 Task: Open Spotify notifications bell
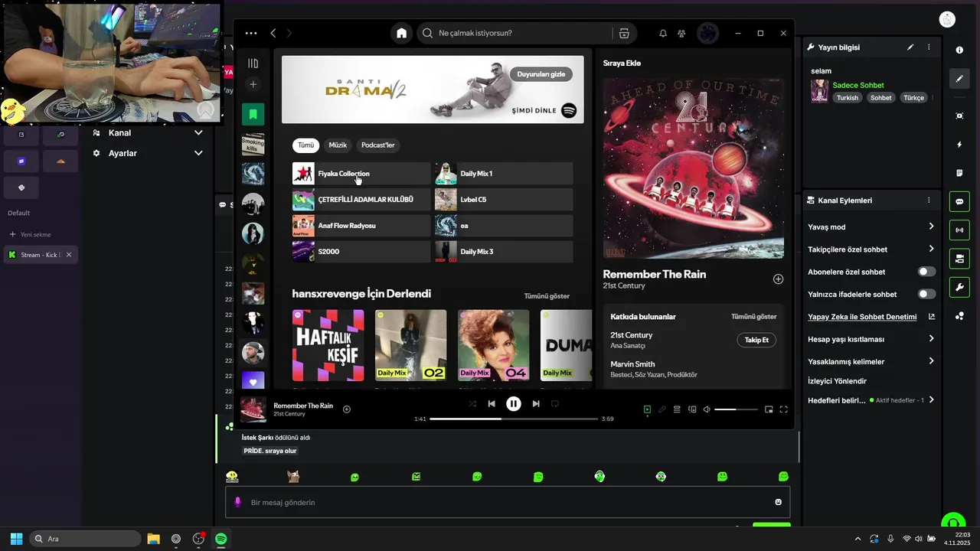[x=663, y=34]
